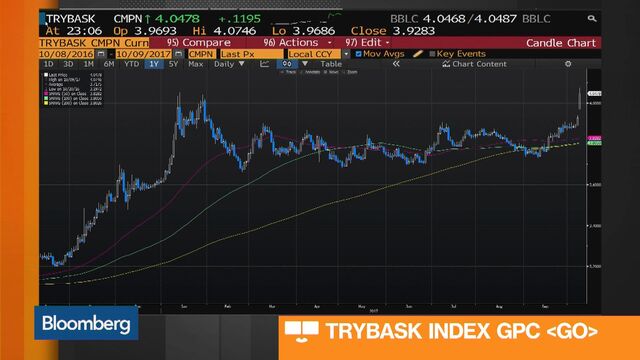The width and height of the screenshot is (640, 360).
Task: Open the end date calendar picker
Action: click(x=178, y=54)
